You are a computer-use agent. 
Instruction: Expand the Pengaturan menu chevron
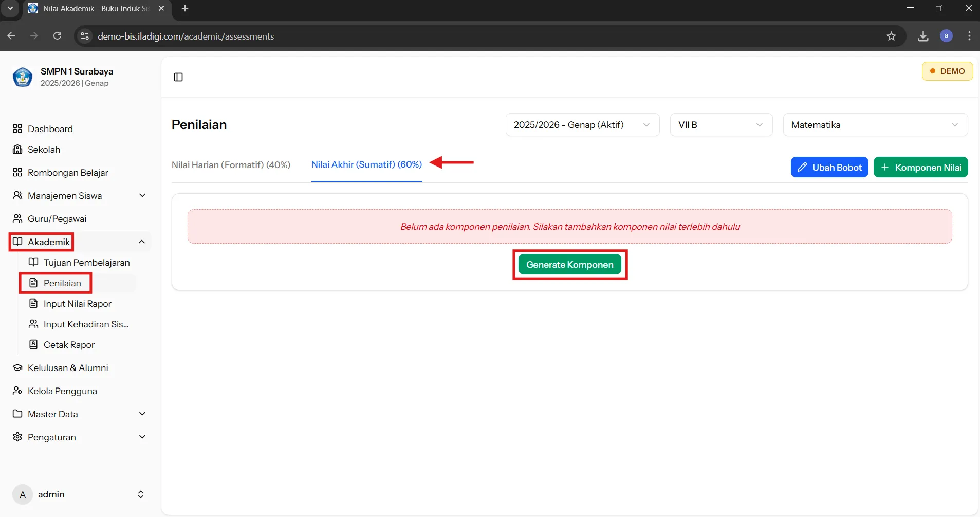point(142,437)
